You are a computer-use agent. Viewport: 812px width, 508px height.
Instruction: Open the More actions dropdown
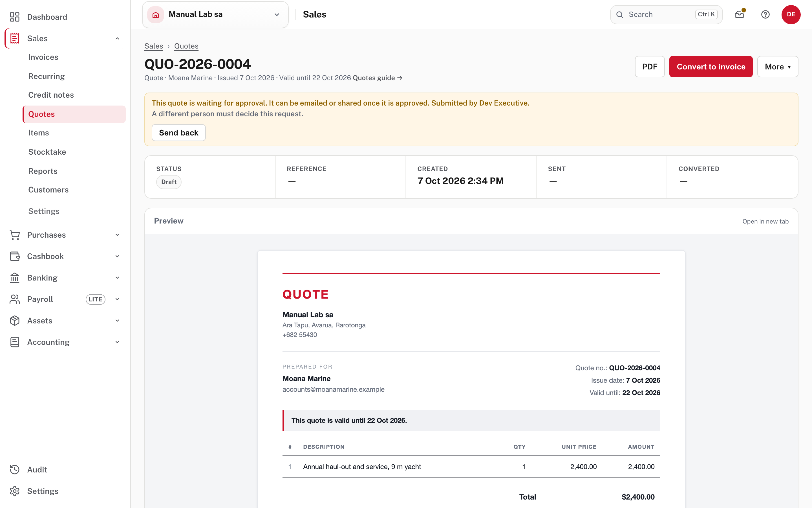click(777, 67)
